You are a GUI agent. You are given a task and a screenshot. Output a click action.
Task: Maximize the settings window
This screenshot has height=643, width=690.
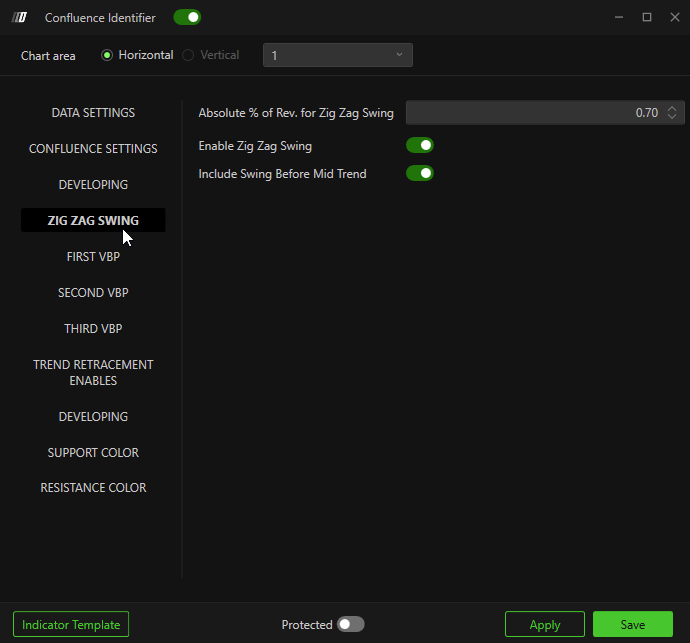point(647,17)
